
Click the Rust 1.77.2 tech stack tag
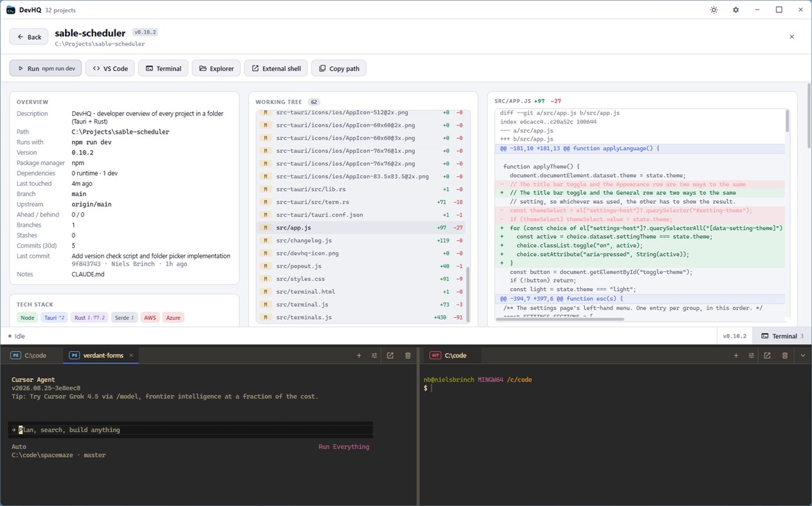89,318
